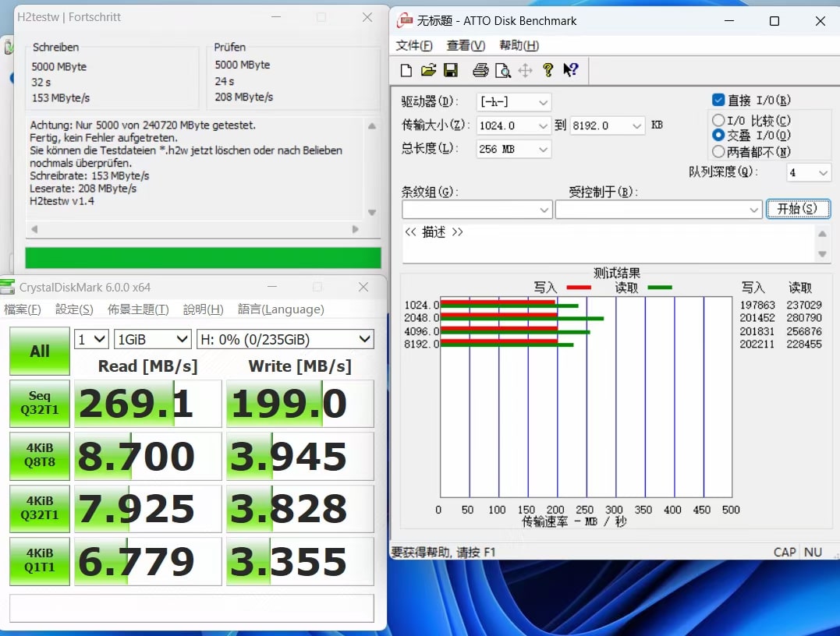Screen dimensions: 840x636
Task: Click the 4KiB Q32T1 test button
Action: pos(40,508)
